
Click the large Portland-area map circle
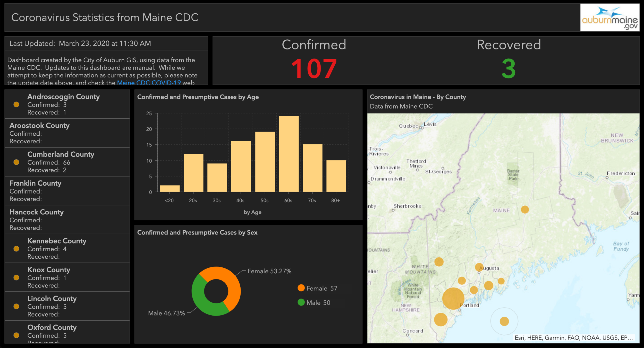453,299
